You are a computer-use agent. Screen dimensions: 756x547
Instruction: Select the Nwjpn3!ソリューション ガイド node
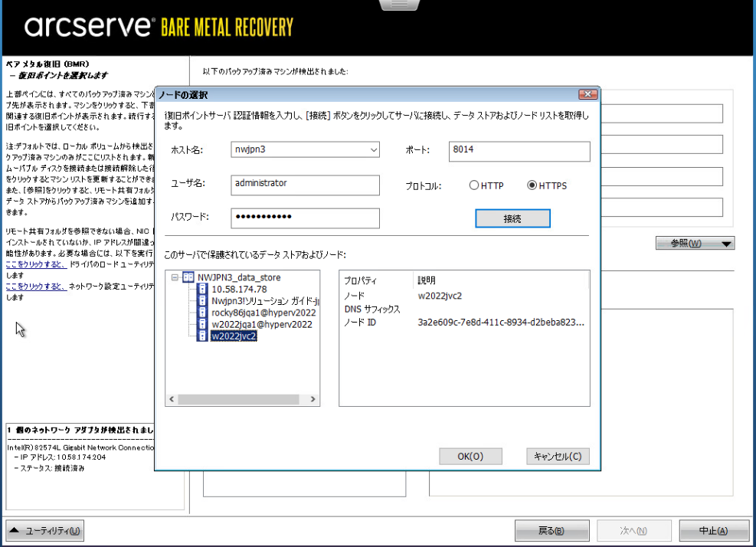[265, 300]
